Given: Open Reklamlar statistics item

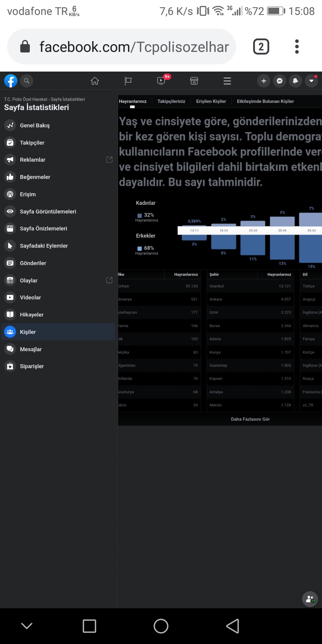Looking at the screenshot, I should 58,160.
